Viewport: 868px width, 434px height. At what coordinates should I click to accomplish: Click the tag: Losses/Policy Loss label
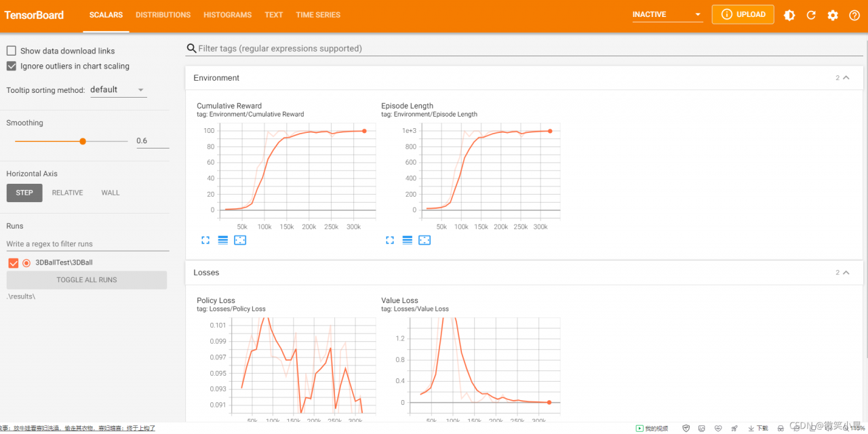tap(231, 309)
